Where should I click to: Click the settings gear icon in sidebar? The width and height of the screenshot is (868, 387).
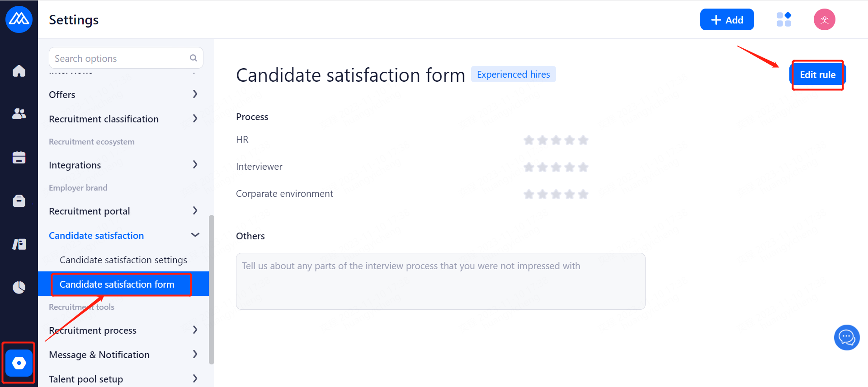(x=19, y=363)
